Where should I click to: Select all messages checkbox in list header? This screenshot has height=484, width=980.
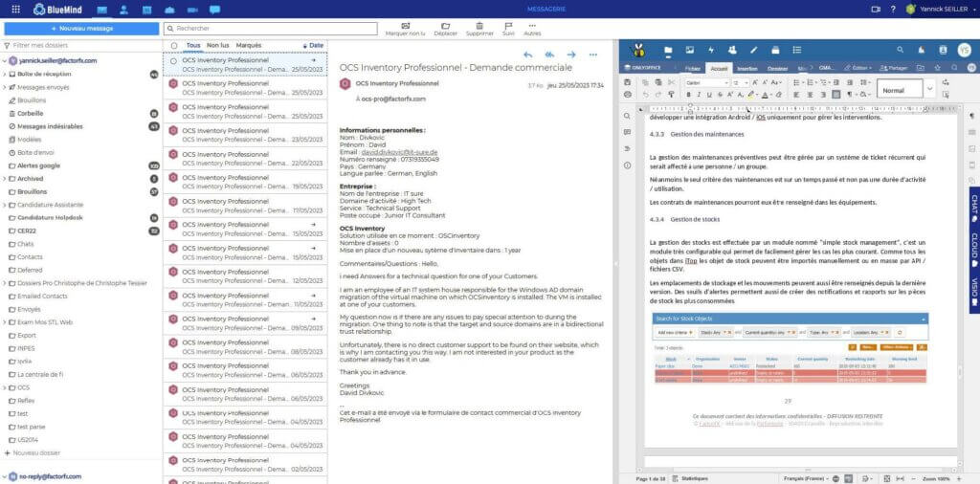[174, 46]
